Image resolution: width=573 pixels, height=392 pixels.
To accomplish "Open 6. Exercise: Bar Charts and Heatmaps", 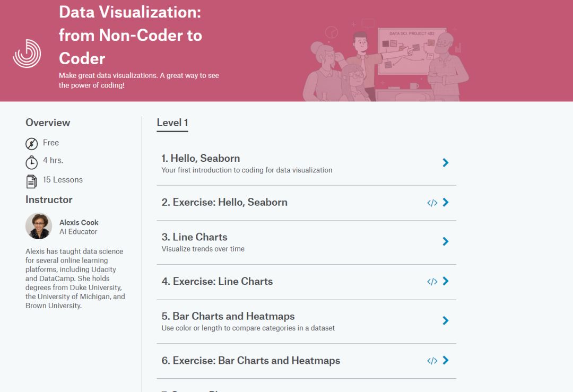I will coord(250,361).
